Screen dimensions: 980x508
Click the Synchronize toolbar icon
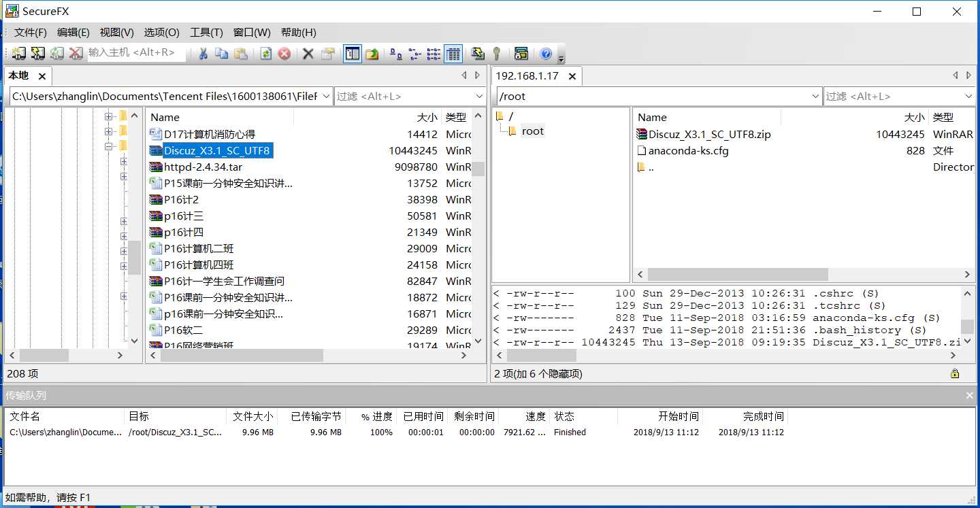[478, 53]
